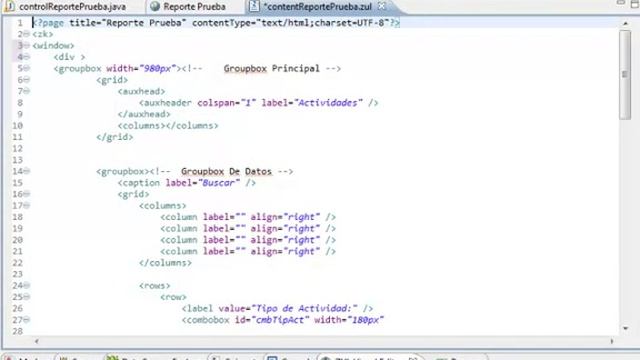Place cursor in the page title line 1

216,23
